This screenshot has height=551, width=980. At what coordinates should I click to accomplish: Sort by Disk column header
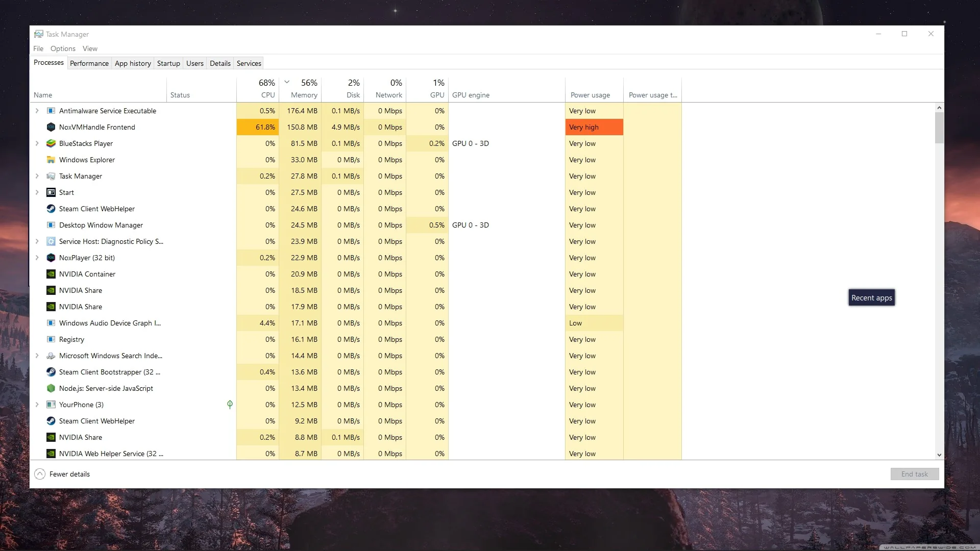[342, 89]
